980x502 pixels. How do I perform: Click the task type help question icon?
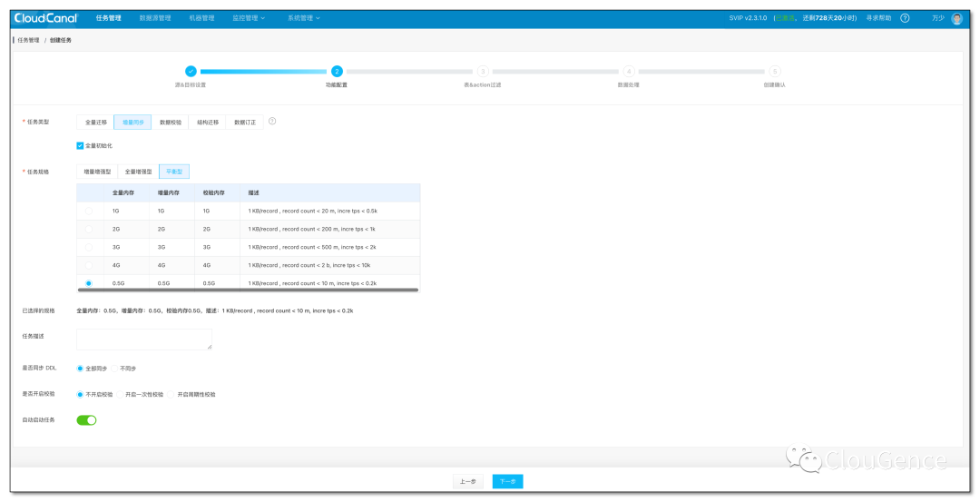[x=272, y=122]
